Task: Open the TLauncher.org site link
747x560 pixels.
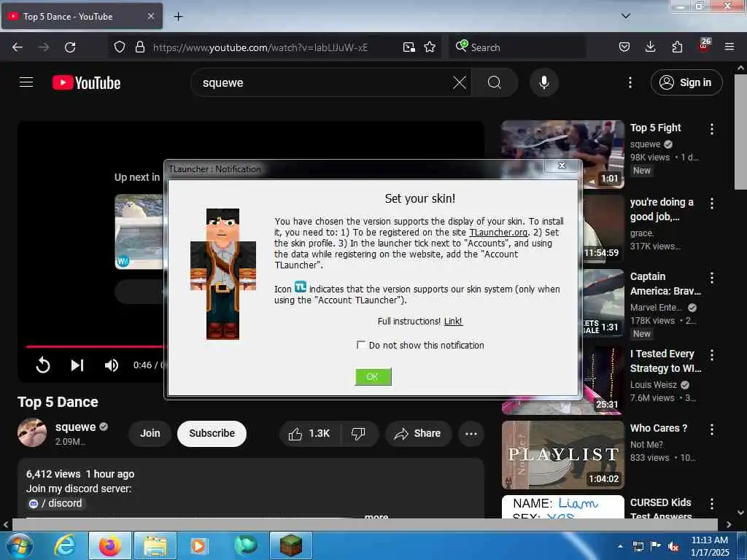Action: coord(498,233)
